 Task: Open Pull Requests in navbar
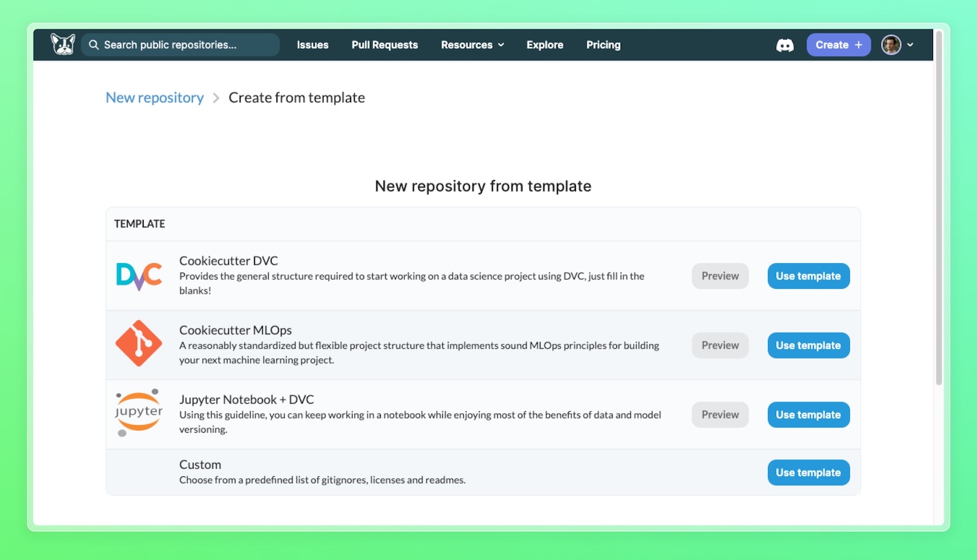click(x=384, y=45)
